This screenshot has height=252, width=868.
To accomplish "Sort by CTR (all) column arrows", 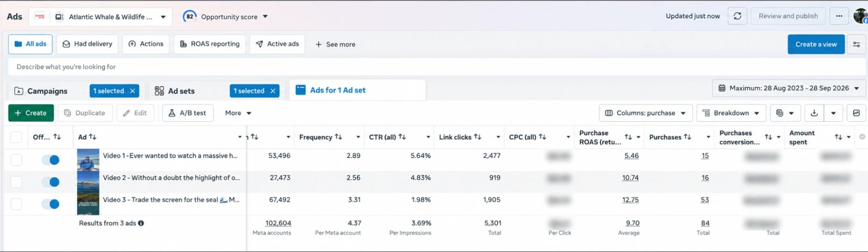I will [x=402, y=137].
